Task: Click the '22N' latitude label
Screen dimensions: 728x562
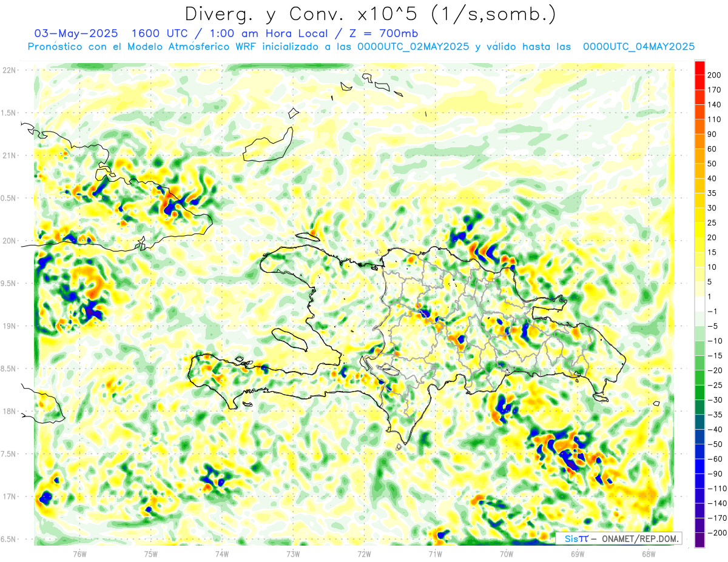Action: click(8, 70)
